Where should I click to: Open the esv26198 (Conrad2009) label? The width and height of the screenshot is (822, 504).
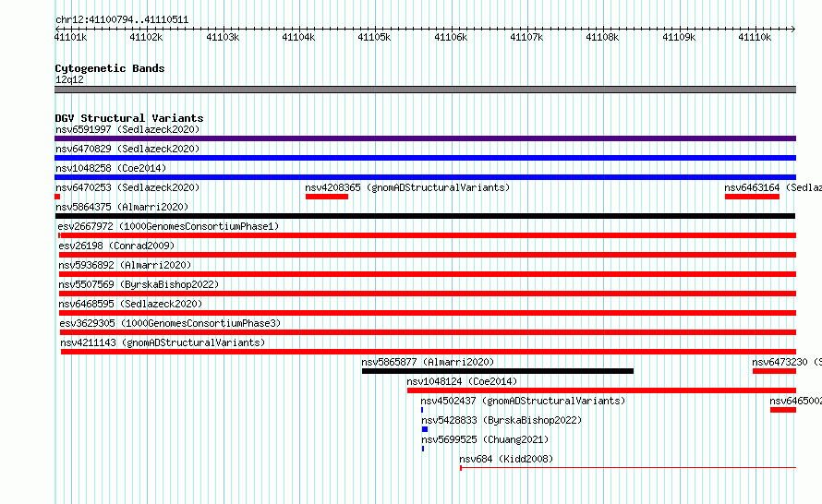(x=116, y=246)
